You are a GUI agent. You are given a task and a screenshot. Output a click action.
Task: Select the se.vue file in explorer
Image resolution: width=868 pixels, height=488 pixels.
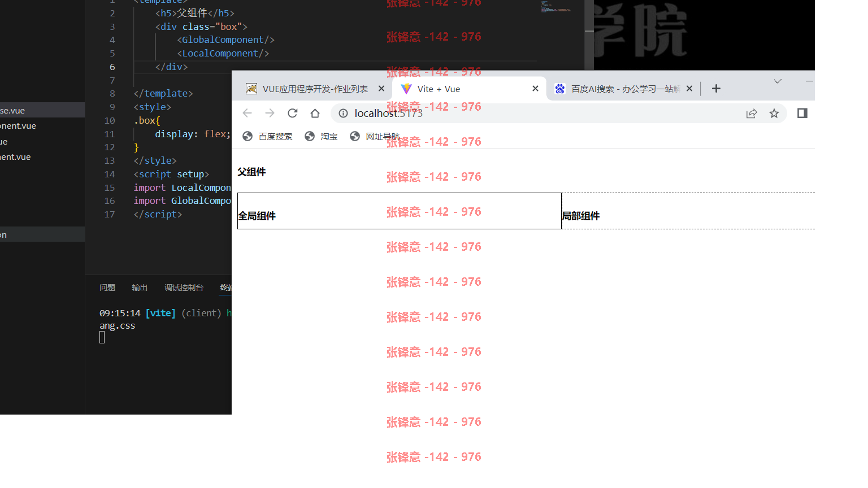pyautogui.click(x=42, y=111)
